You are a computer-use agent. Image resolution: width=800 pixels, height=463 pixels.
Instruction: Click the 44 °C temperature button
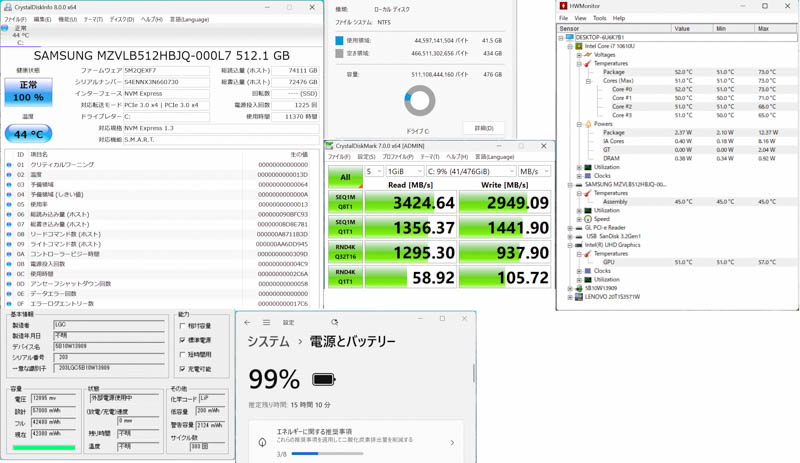coord(29,134)
